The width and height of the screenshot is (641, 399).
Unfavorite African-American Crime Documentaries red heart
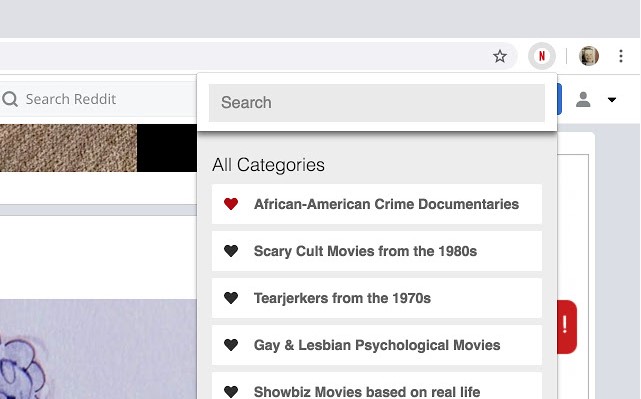coord(231,204)
